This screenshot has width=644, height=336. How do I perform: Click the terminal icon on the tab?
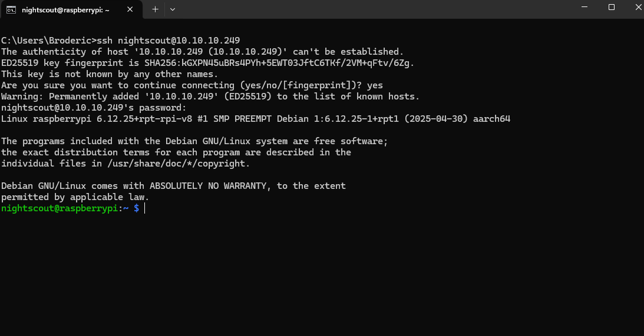coord(11,9)
